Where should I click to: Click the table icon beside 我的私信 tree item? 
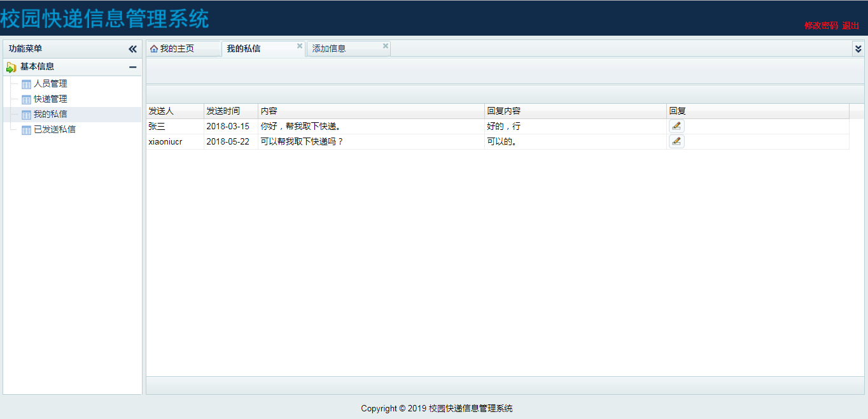coord(26,115)
